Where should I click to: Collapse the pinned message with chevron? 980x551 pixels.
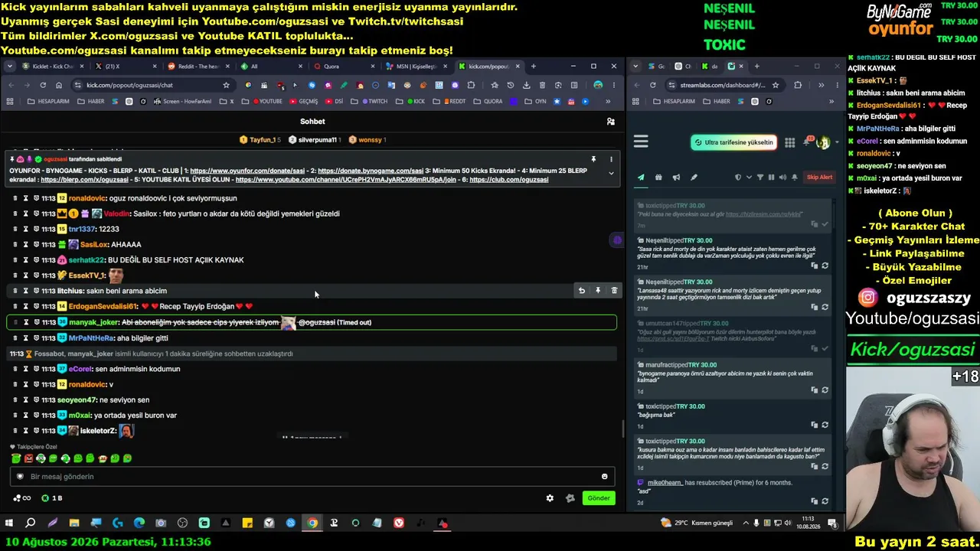(611, 173)
